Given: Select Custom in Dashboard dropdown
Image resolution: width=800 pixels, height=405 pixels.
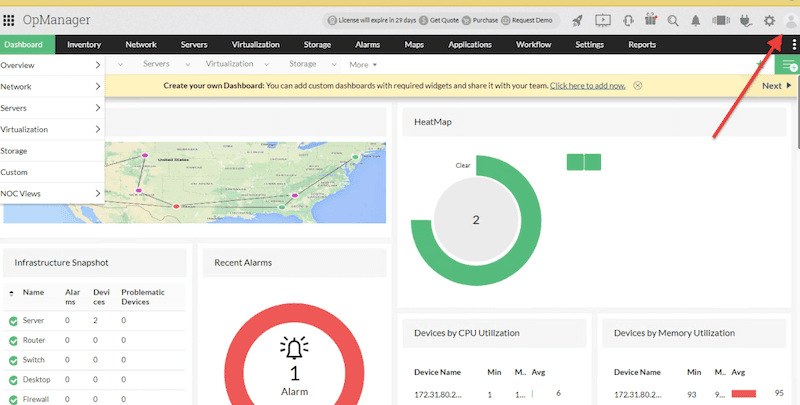Looking at the screenshot, I should click(x=52, y=172).
